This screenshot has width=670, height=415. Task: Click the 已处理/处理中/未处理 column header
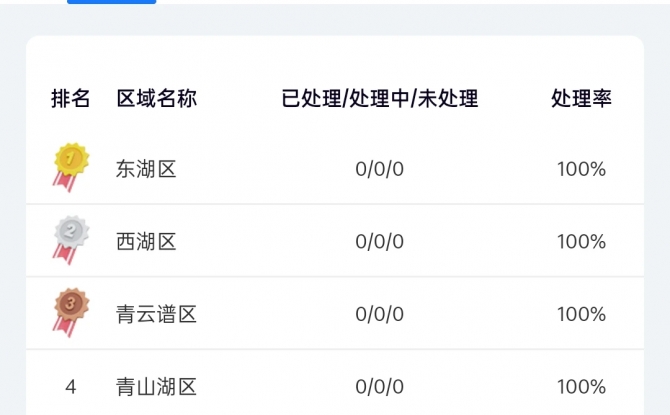380,98
